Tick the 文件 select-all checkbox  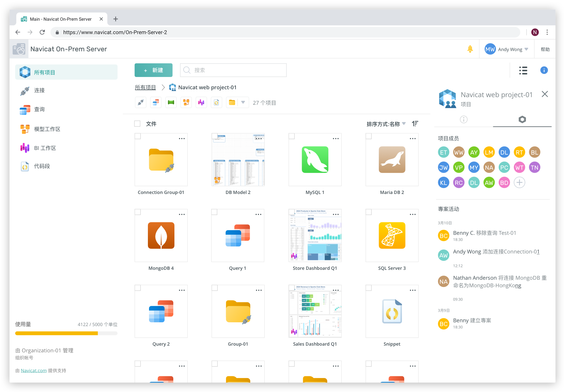[137, 124]
